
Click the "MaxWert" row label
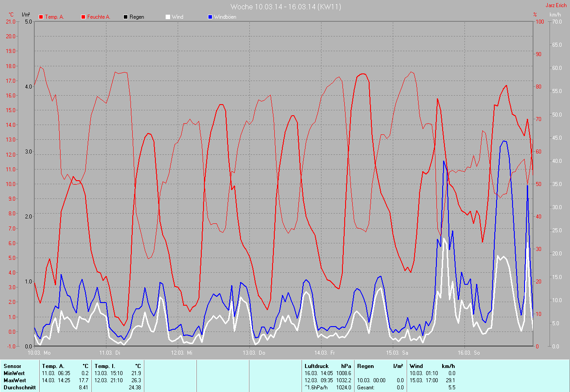click(15, 380)
